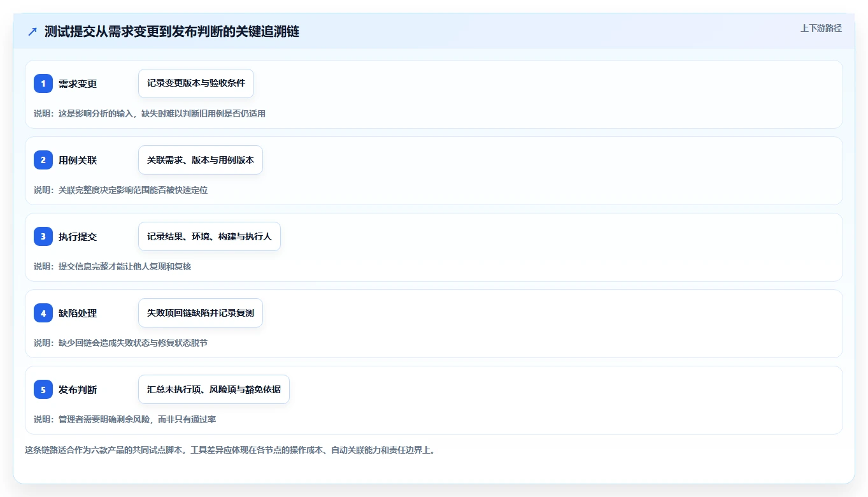Click the note about 提交信息完整才能复现

point(112,266)
